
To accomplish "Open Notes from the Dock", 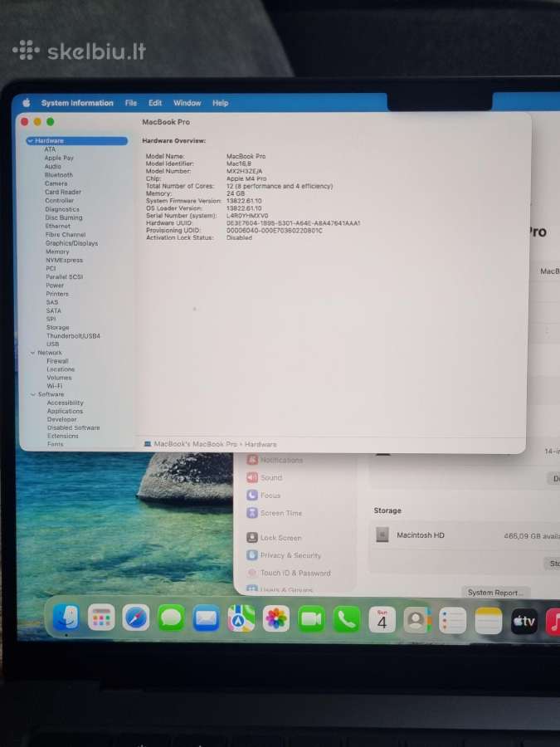I will tap(488, 621).
